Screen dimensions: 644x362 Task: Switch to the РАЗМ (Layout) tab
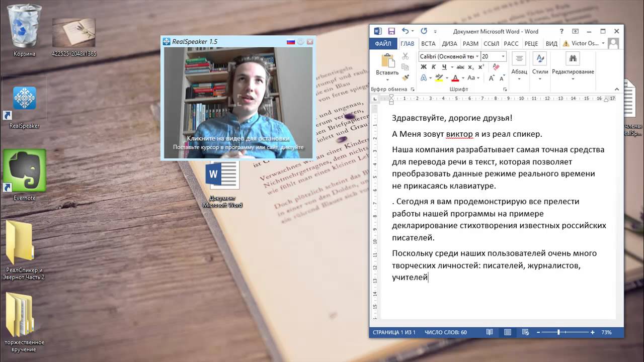click(x=470, y=44)
